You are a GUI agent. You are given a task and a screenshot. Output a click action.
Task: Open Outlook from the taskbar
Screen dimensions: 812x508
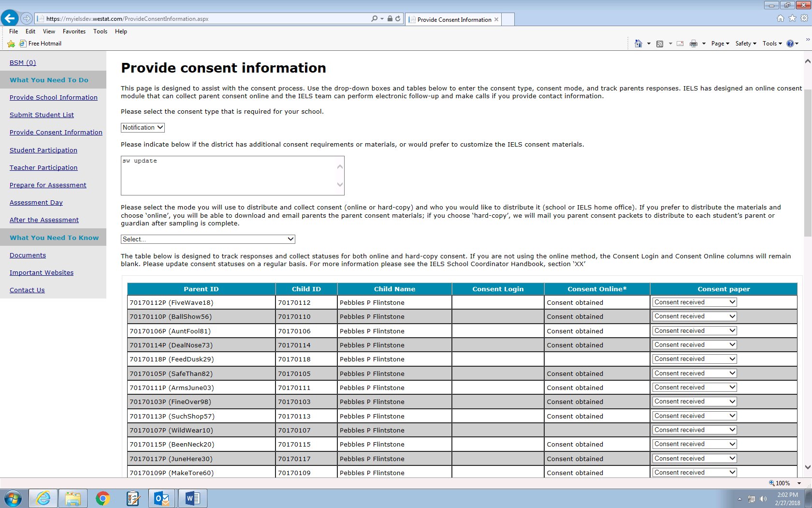[x=162, y=498]
